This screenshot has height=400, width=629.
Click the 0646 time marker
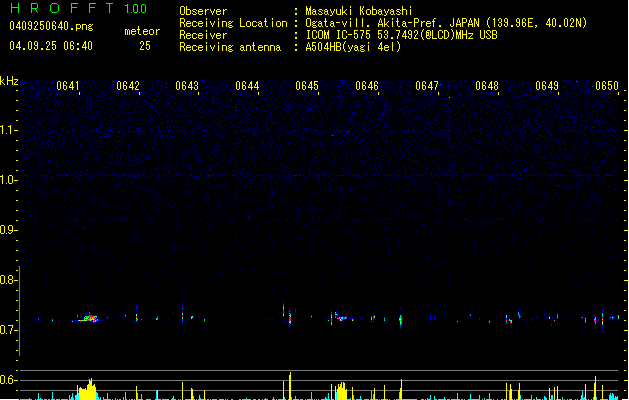coord(367,86)
